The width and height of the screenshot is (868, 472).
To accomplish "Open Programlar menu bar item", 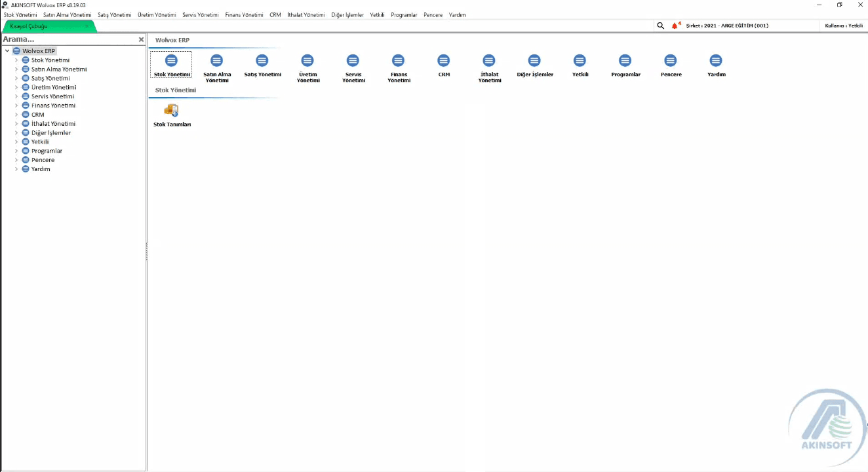I will click(404, 14).
